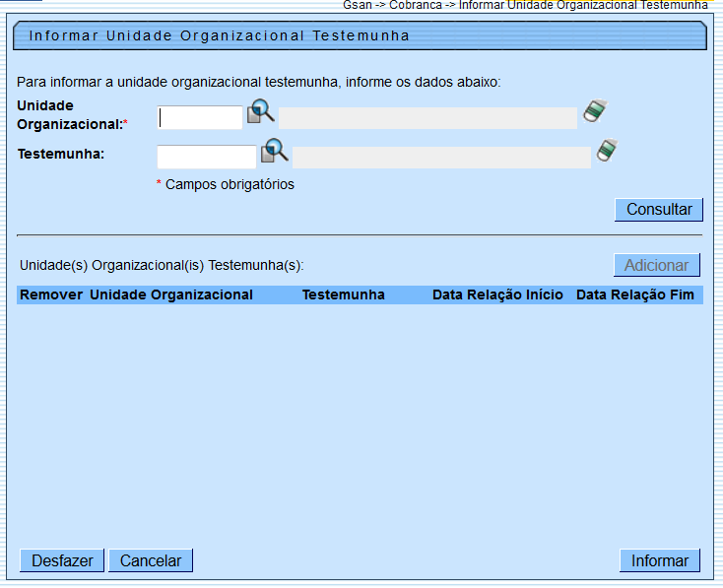Click the Cancelar button

[x=151, y=560]
